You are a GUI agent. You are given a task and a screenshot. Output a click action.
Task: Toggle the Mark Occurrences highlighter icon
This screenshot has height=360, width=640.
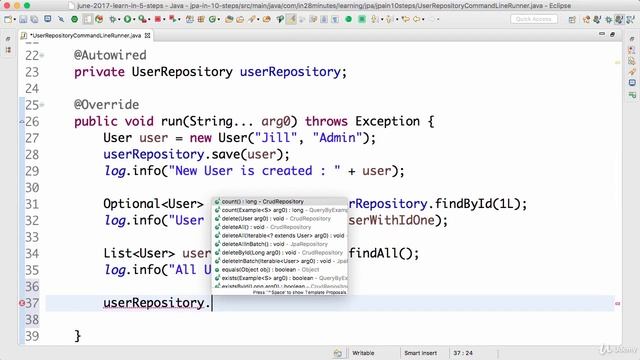coord(291,19)
